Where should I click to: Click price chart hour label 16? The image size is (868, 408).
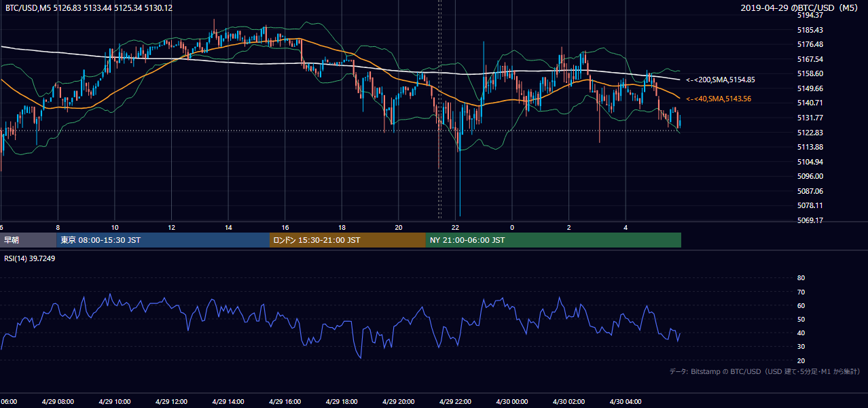coord(285,227)
